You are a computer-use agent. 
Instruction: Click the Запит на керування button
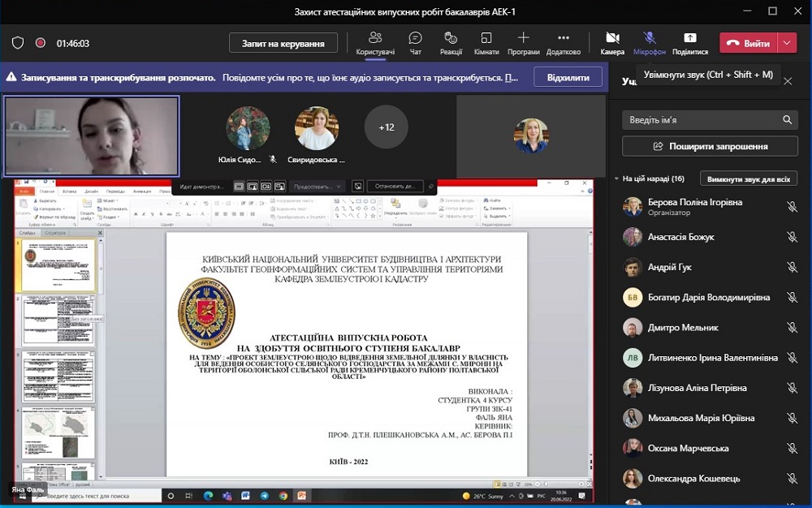[283, 44]
